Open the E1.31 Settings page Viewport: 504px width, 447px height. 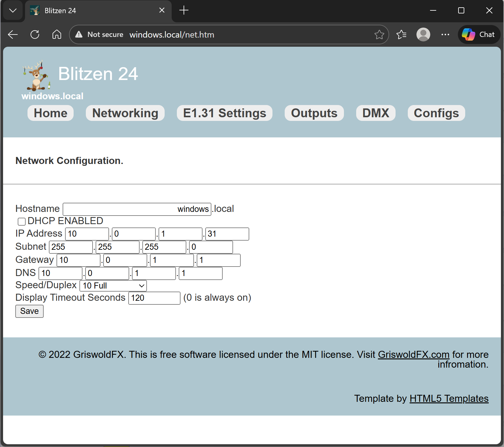(225, 113)
